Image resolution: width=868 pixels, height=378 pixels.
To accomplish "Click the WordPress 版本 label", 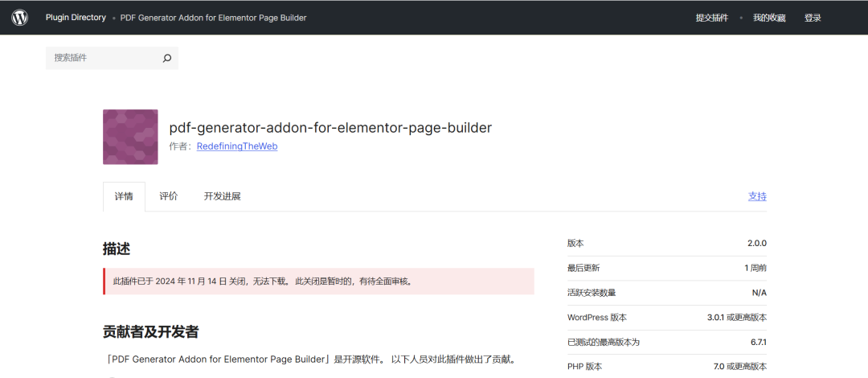I will (x=597, y=318).
